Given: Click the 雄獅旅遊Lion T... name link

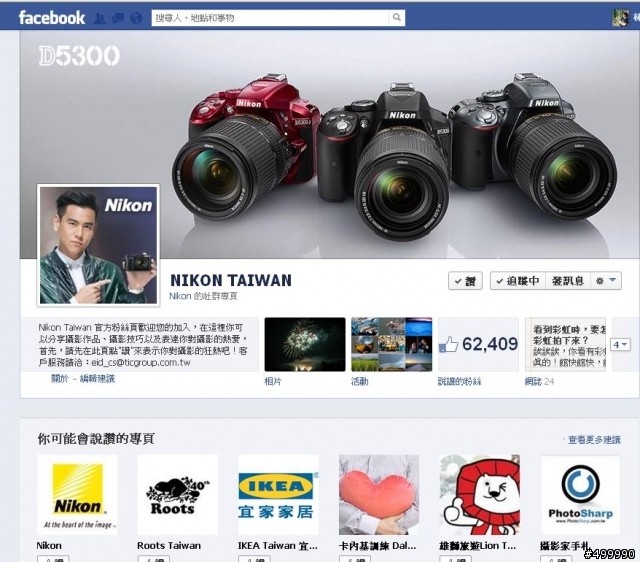Looking at the screenshot, I should (478, 546).
